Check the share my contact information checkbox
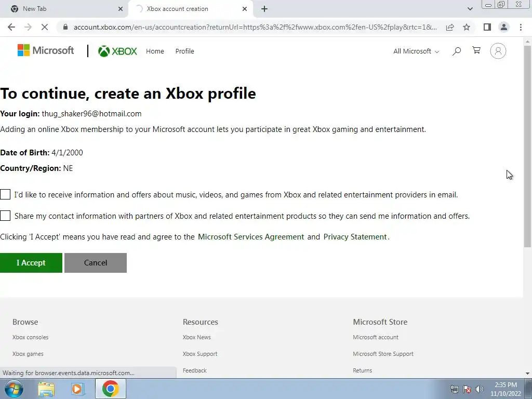 click(5, 216)
